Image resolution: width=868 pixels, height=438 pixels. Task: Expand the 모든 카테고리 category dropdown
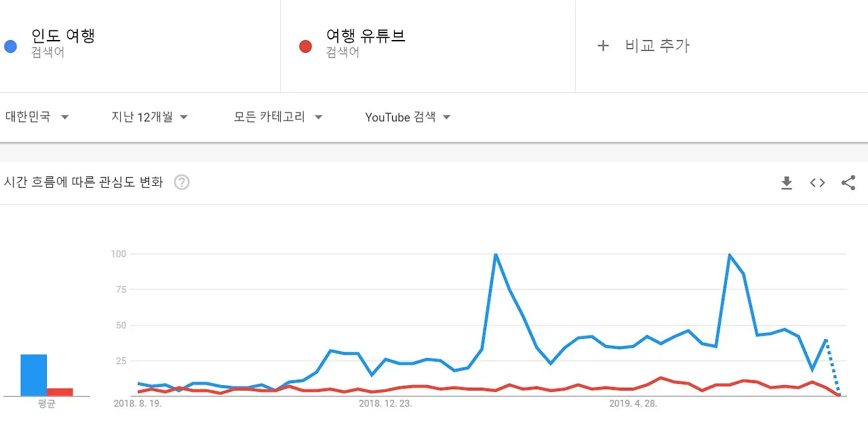[278, 117]
